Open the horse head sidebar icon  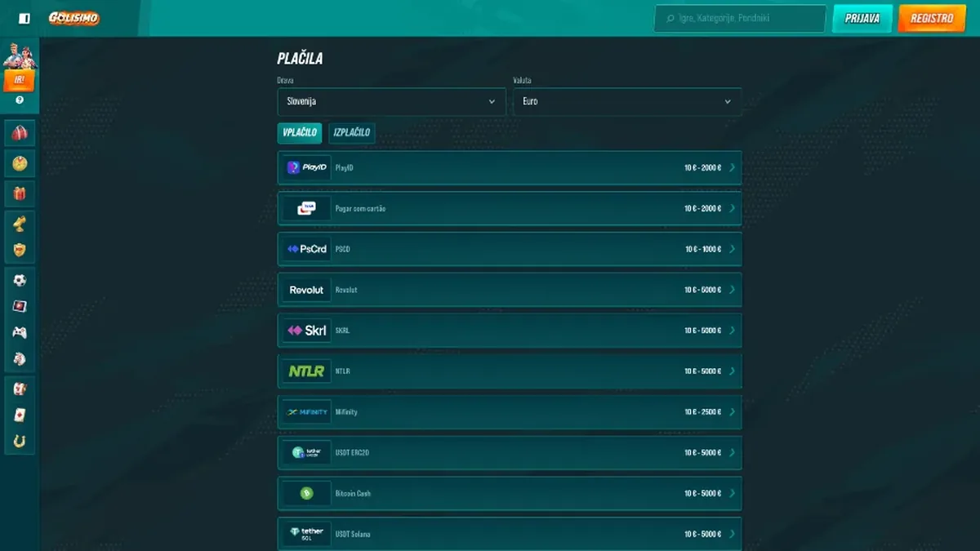pyautogui.click(x=20, y=358)
